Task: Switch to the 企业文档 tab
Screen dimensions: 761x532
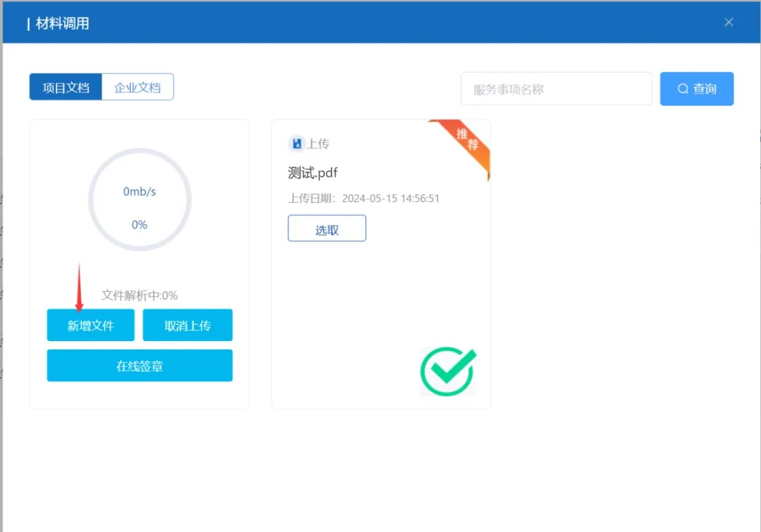Action: (x=137, y=87)
